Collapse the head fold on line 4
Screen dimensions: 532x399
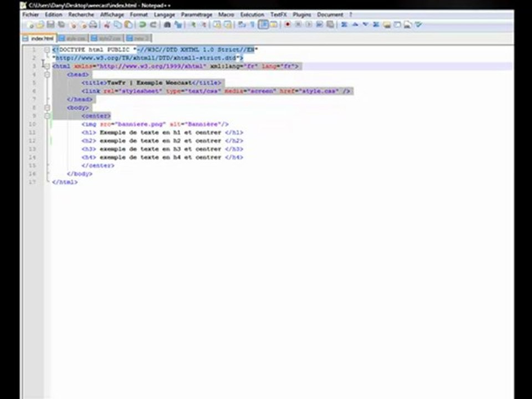coord(47,75)
